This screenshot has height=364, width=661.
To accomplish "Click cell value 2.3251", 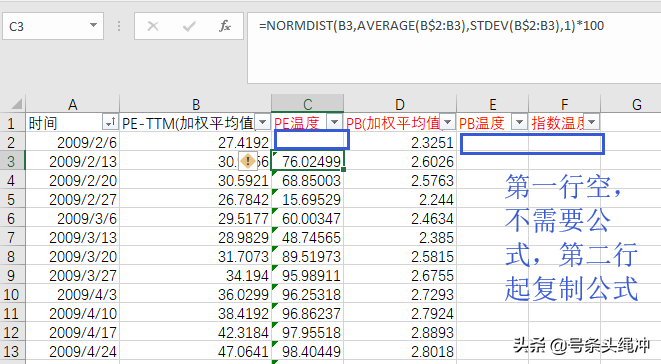I will pos(400,142).
